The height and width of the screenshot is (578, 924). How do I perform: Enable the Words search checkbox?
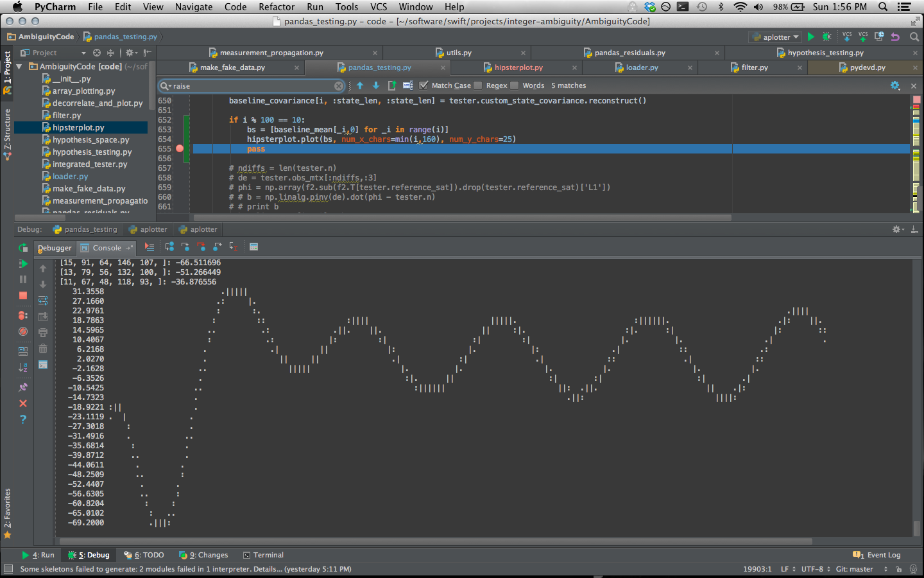pos(515,85)
